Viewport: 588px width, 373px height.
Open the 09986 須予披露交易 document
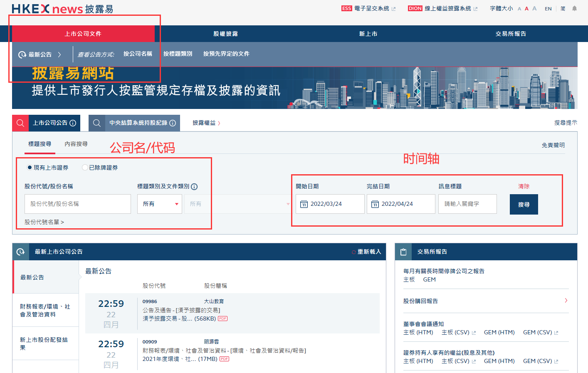pos(179,319)
